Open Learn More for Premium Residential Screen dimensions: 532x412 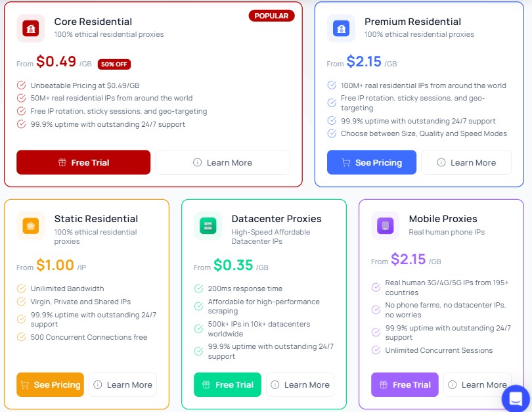[466, 162]
